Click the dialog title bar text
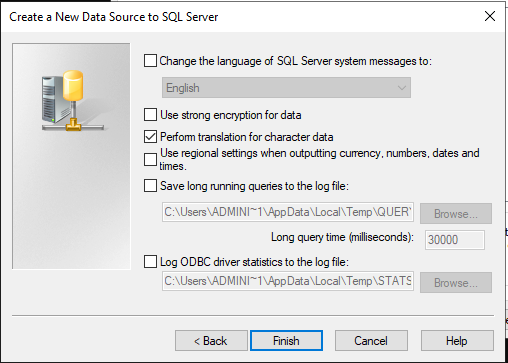This screenshot has height=363, width=508. coord(114,17)
